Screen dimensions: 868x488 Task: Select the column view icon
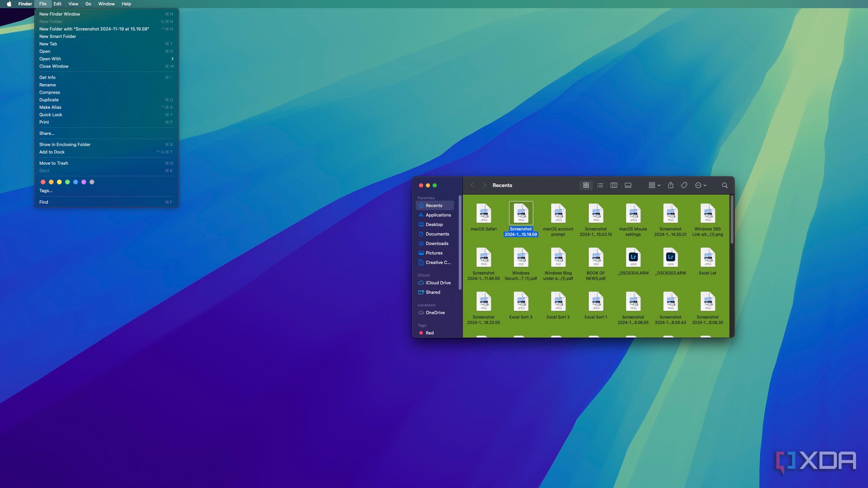click(x=614, y=185)
